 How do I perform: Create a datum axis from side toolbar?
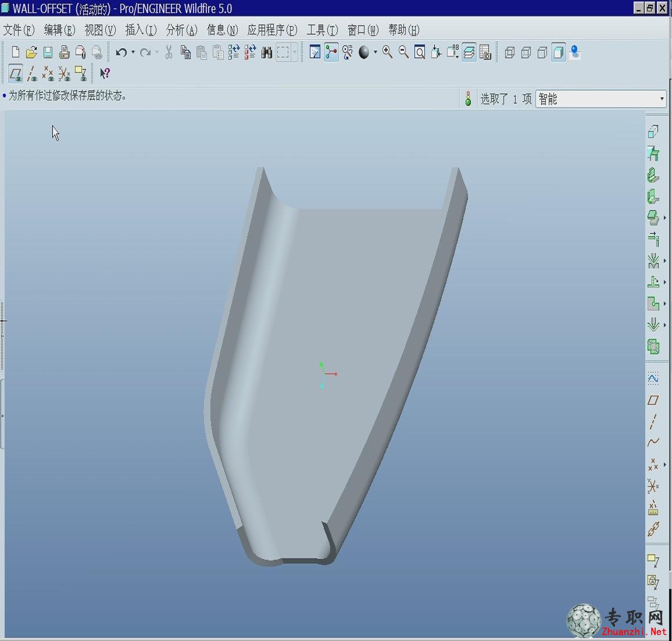coord(653,422)
